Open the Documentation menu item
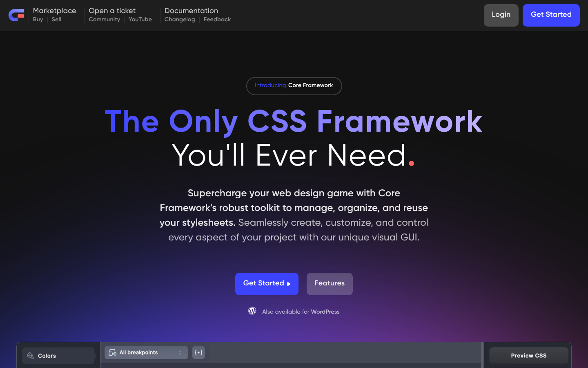 coord(191,11)
